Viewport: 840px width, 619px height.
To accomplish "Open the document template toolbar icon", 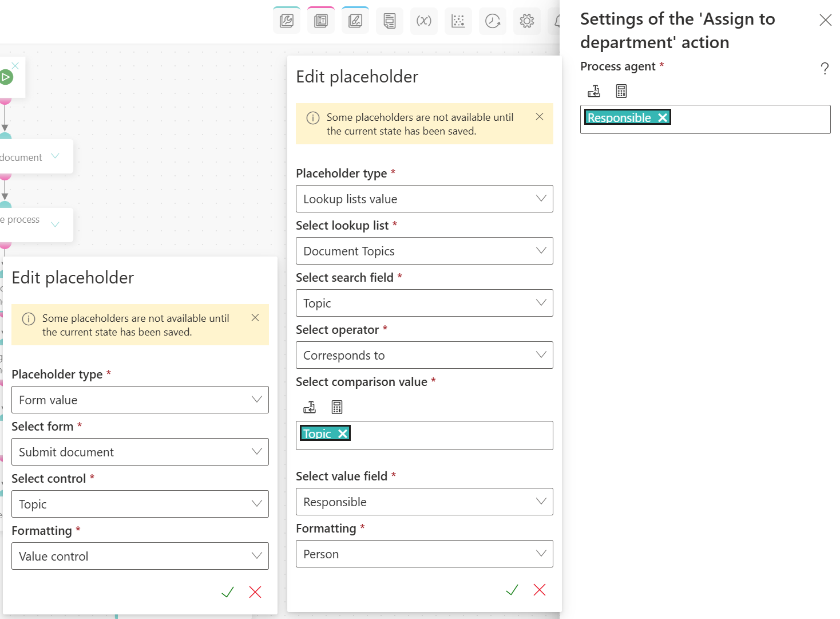I will click(x=390, y=21).
